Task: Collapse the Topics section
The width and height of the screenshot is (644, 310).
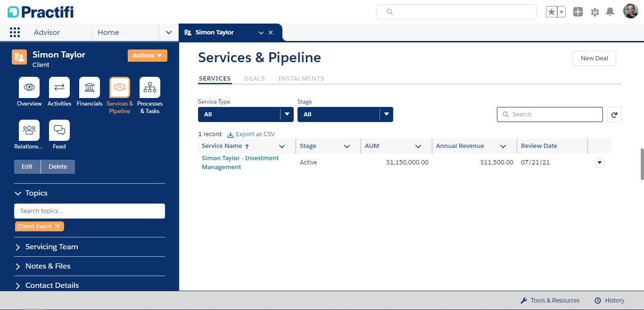Action: pos(18,193)
